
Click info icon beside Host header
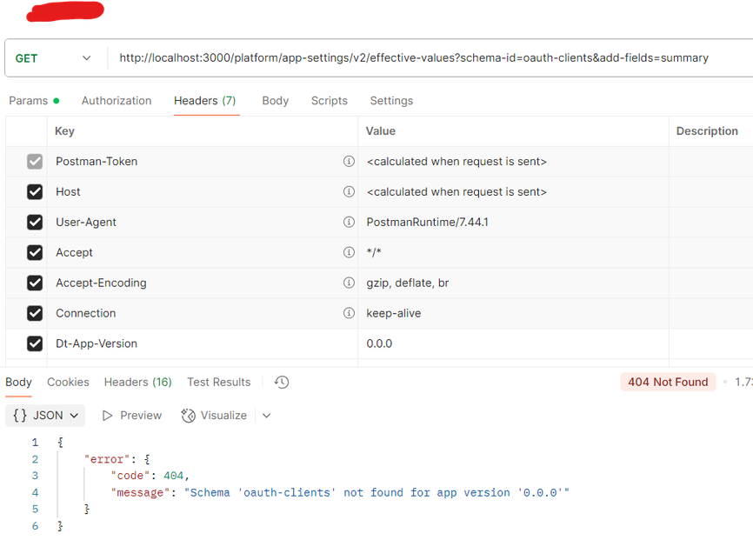[349, 192]
